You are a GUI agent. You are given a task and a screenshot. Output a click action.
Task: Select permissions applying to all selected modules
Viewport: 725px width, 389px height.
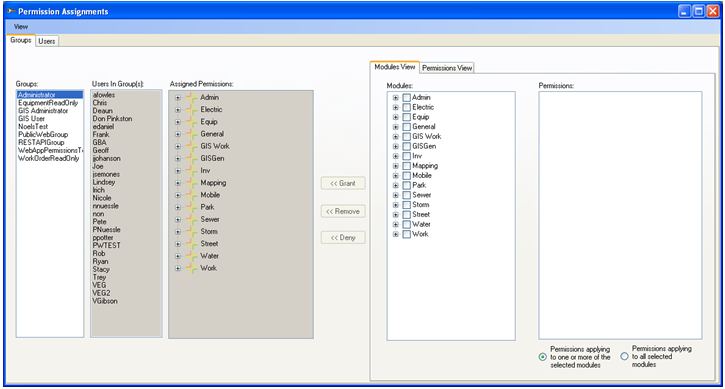pos(624,357)
